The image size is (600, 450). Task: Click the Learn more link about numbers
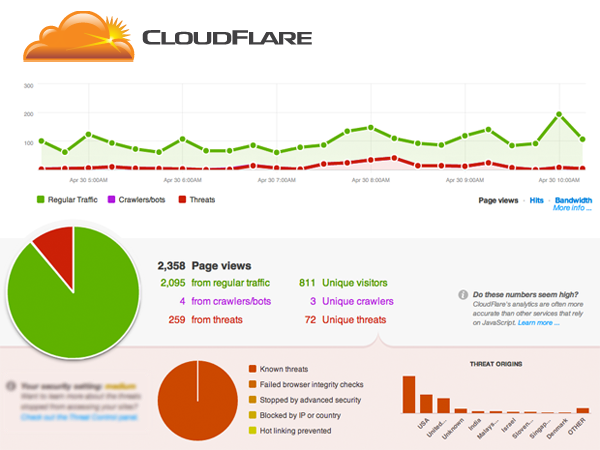[539, 323]
